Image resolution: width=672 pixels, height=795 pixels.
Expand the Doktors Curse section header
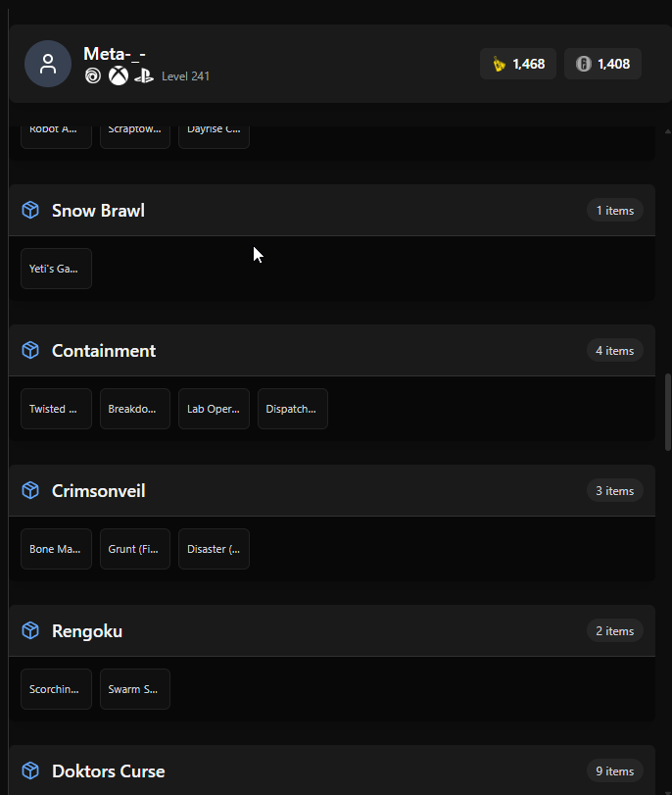tap(332, 770)
